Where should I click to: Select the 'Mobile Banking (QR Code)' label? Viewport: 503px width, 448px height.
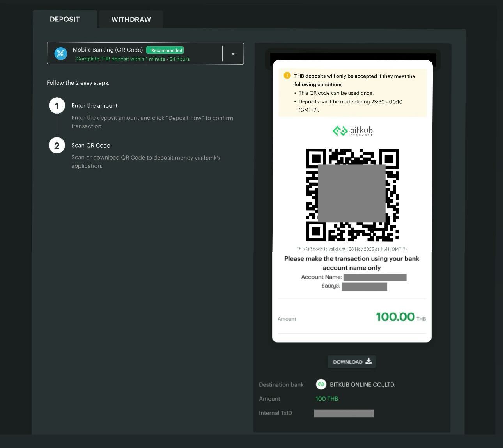tap(108, 50)
